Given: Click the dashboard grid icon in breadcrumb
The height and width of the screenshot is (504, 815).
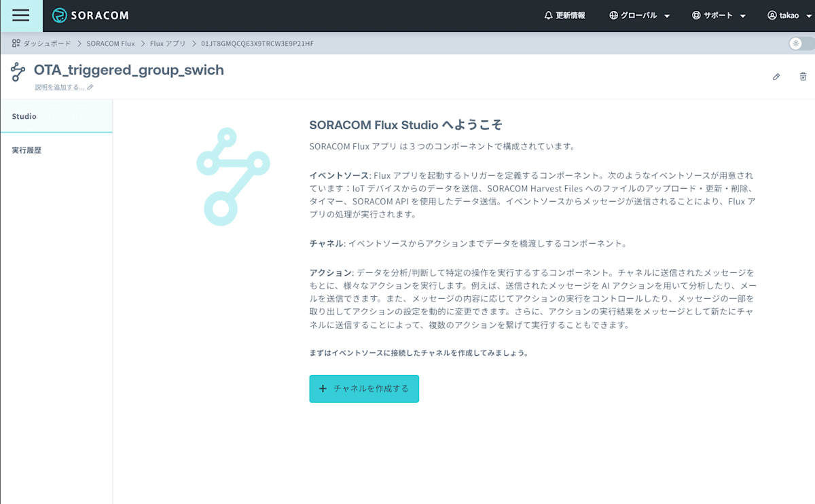Looking at the screenshot, I should coord(16,43).
